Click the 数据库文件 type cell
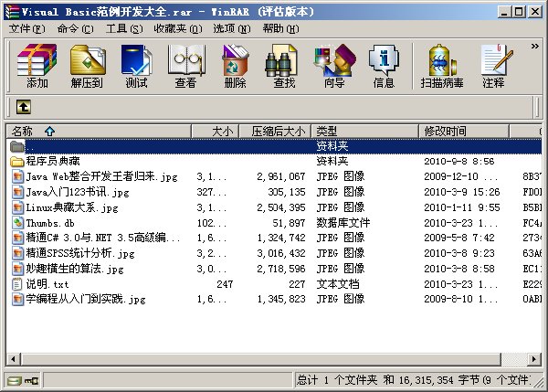 [x=343, y=223]
